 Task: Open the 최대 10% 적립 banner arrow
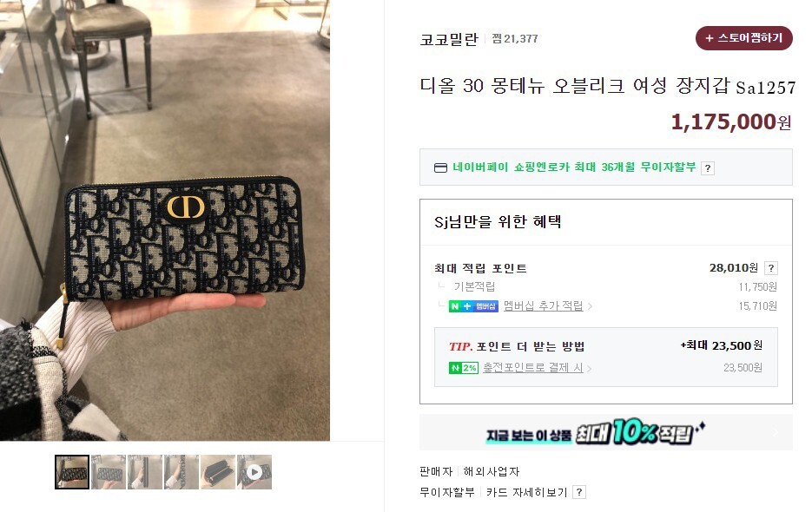click(776, 433)
